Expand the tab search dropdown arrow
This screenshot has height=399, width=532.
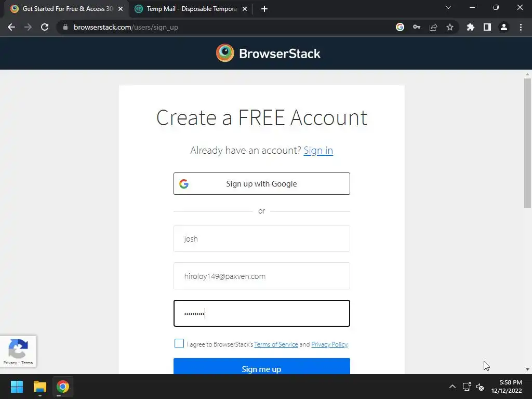tap(448, 7)
